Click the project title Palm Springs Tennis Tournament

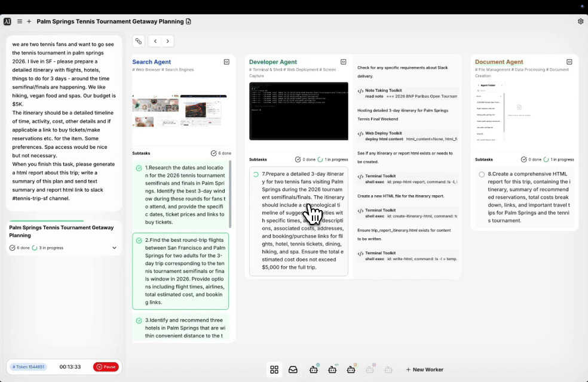click(110, 21)
